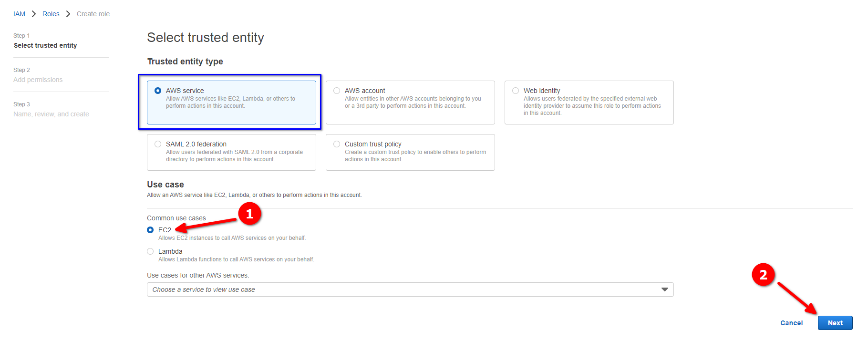This screenshot has height=341, width=868.
Task: Click the breadcrumb chevron after Roles
Action: pos(68,14)
